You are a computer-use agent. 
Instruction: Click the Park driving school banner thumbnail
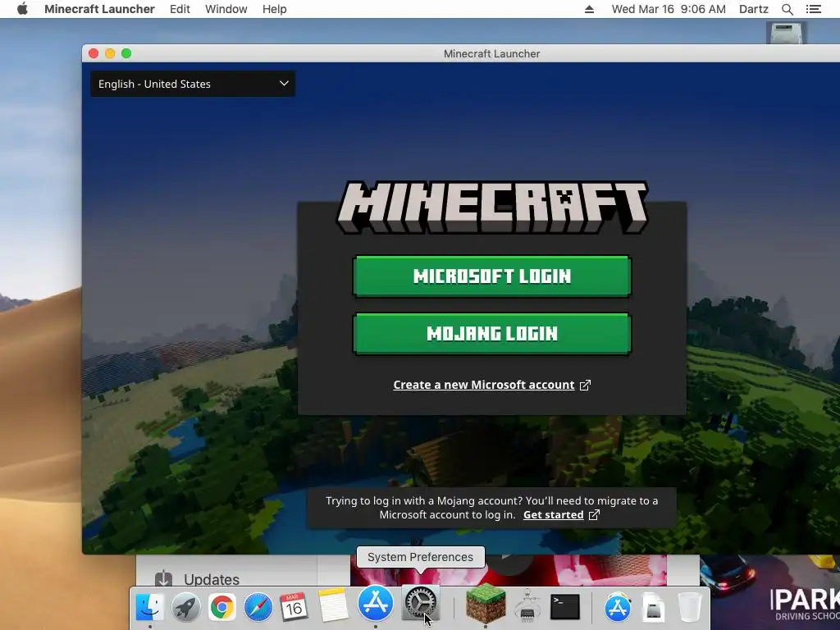769,592
